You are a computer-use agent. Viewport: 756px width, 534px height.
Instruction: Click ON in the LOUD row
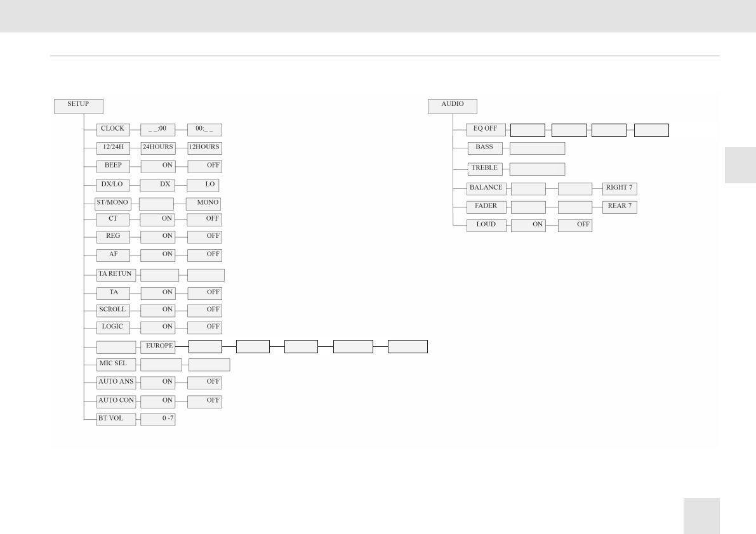click(x=528, y=225)
